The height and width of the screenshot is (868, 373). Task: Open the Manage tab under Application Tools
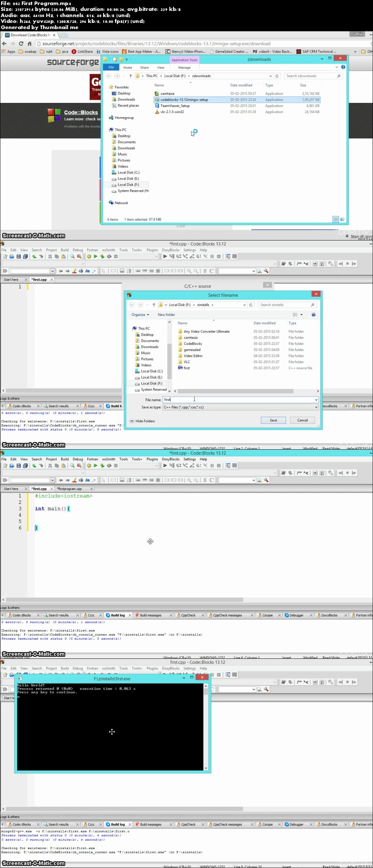pos(184,68)
